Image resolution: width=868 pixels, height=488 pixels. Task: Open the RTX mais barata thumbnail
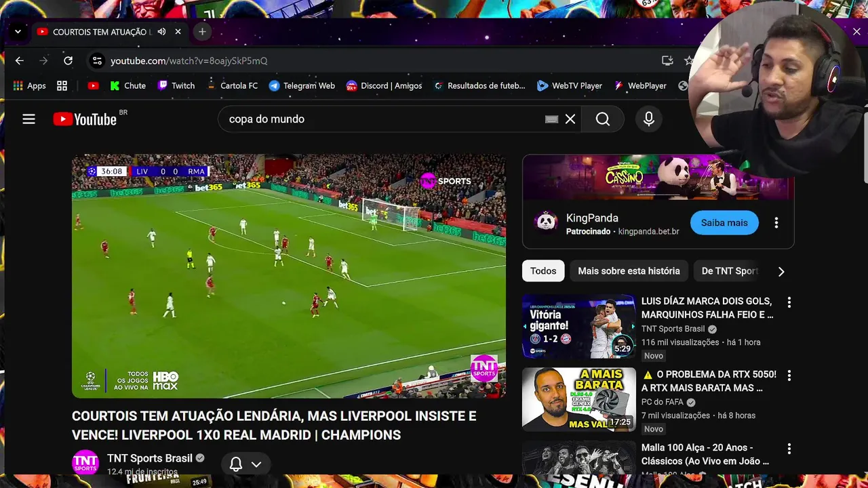coord(579,399)
